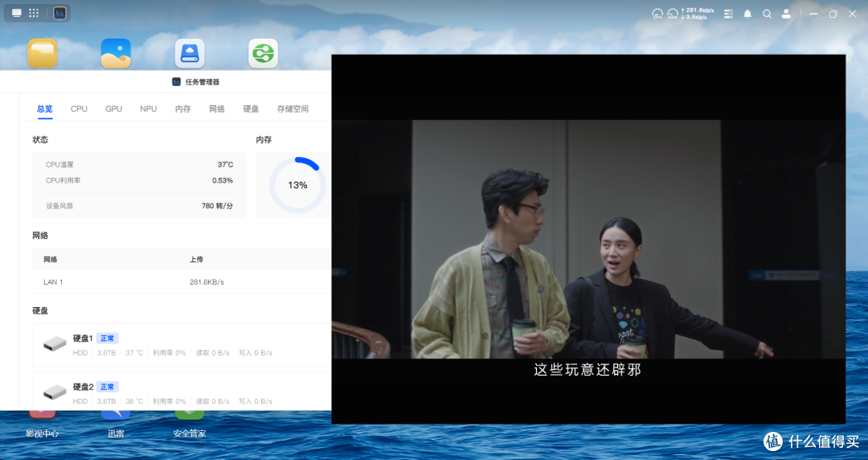
Task: Click the playing video frame
Action: [x=588, y=239]
